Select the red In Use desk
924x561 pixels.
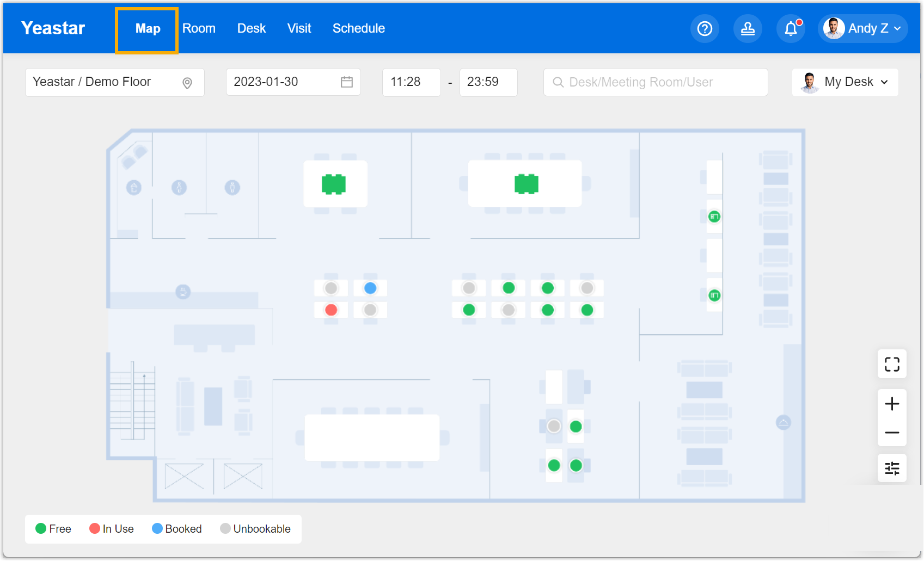(x=331, y=310)
